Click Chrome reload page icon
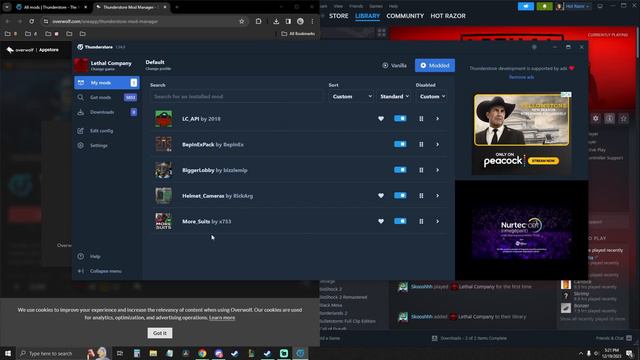Screen dimensions: 640x360 (31, 21)
